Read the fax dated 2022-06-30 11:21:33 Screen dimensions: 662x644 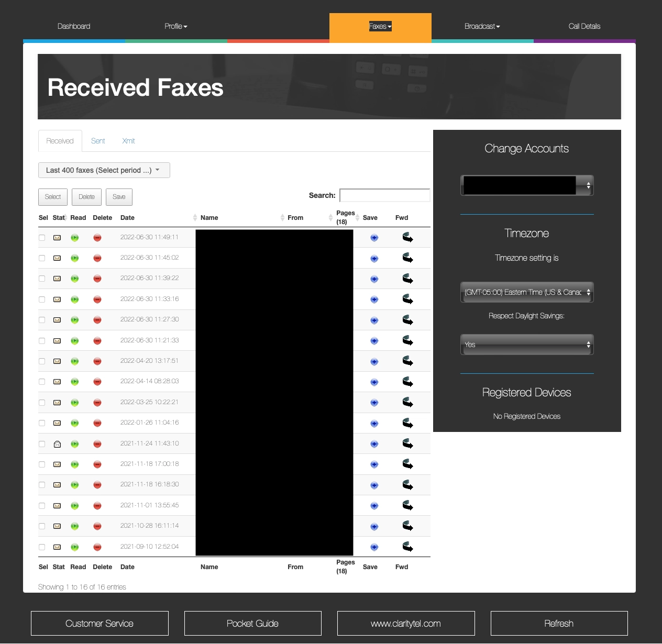point(75,341)
